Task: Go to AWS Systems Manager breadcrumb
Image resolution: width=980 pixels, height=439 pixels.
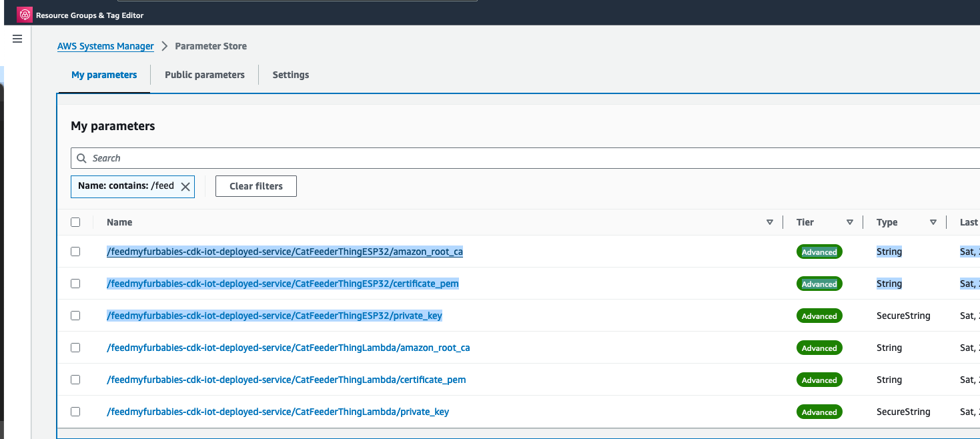Action: click(x=105, y=46)
